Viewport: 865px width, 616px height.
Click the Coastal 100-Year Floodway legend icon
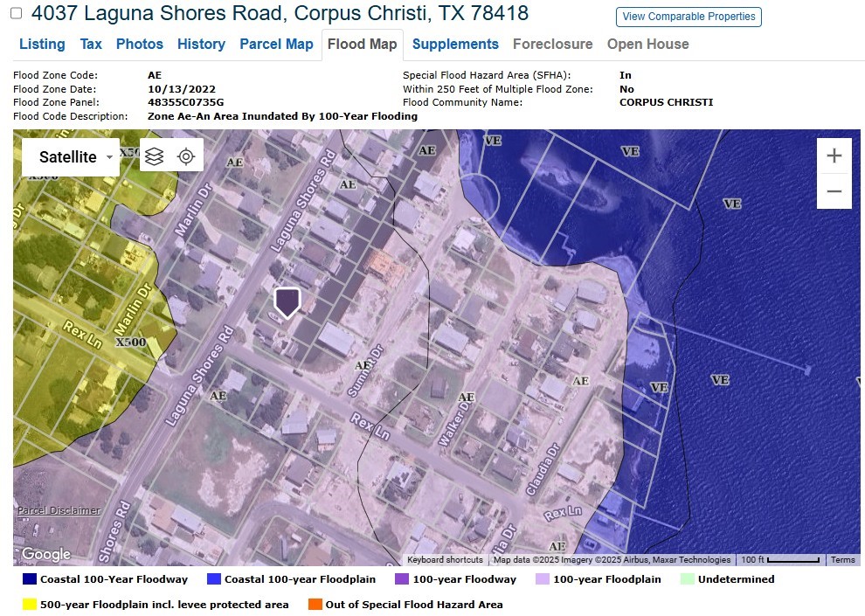(27, 578)
